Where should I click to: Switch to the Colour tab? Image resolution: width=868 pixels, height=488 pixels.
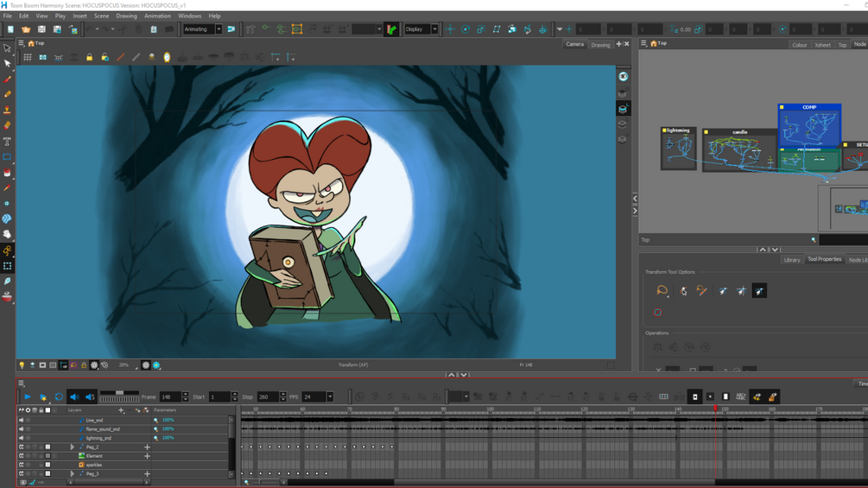[800, 45]
